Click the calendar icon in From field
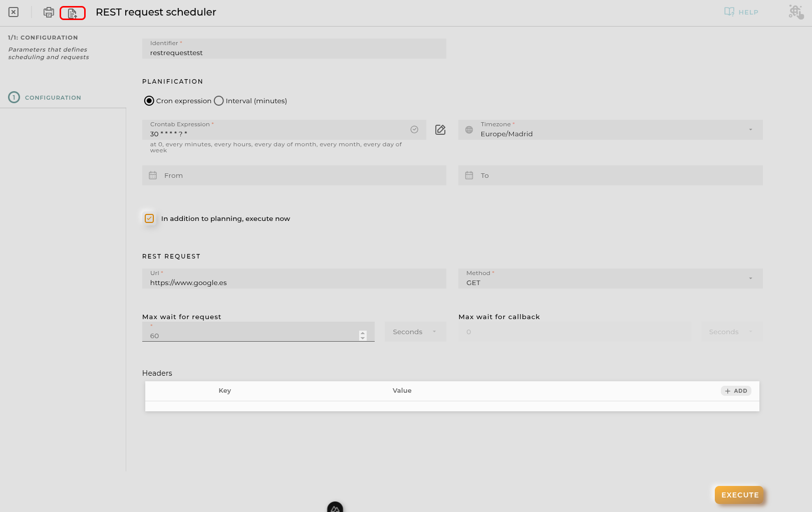Viewport: 812px width, 512px height. point(153,175)
